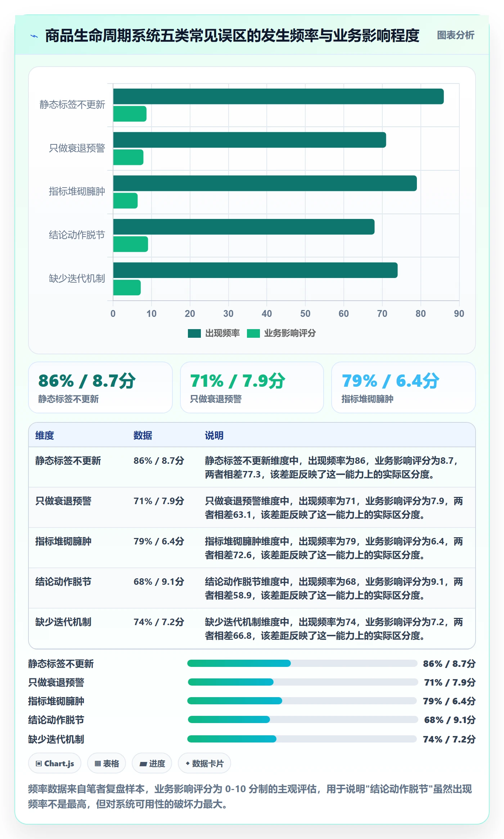This screenshot has width=504, height=839.
Task: Click the 业务影响评分 legend label
Action: tap(290, 333)
